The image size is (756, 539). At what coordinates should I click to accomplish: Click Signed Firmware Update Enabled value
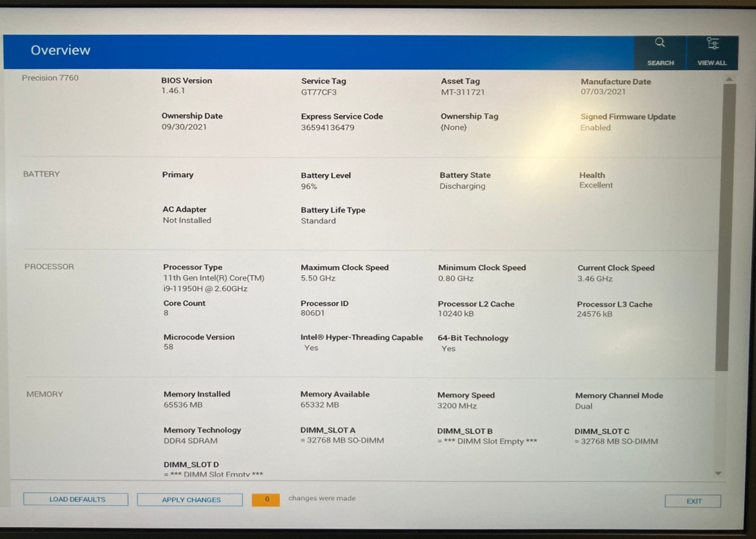pos(595,128)
